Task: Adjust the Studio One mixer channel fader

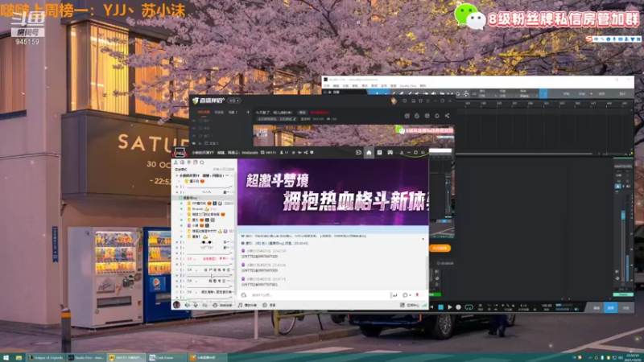Action: (623, 215)
